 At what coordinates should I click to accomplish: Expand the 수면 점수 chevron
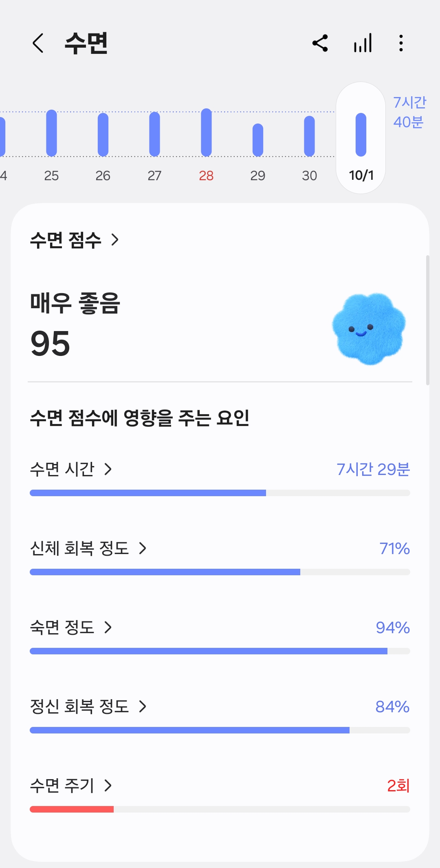tap(115, 240)
